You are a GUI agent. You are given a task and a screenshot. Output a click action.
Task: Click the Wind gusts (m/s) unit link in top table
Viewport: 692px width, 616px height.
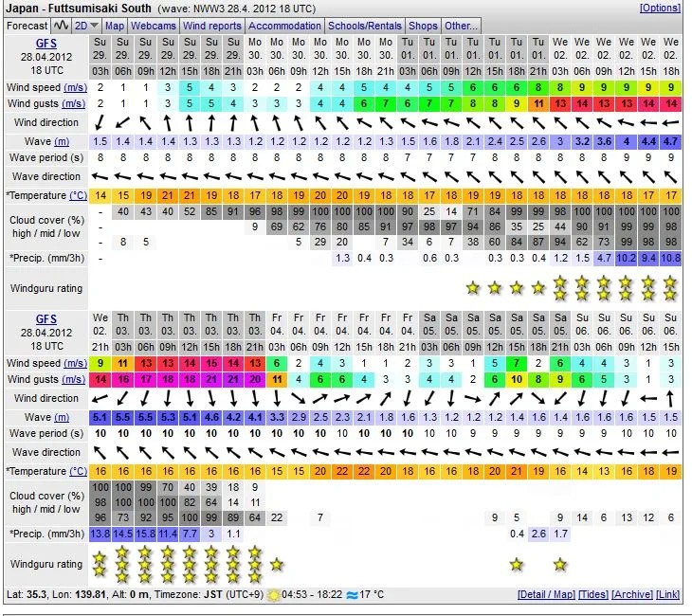pyautogui.click(x=73, y=103)
